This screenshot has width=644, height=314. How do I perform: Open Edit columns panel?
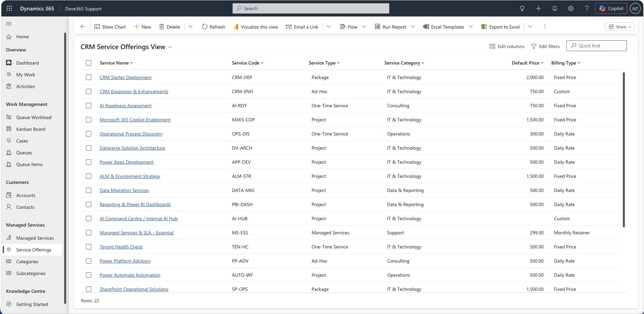pyautogui.click(x=507, y=46)
